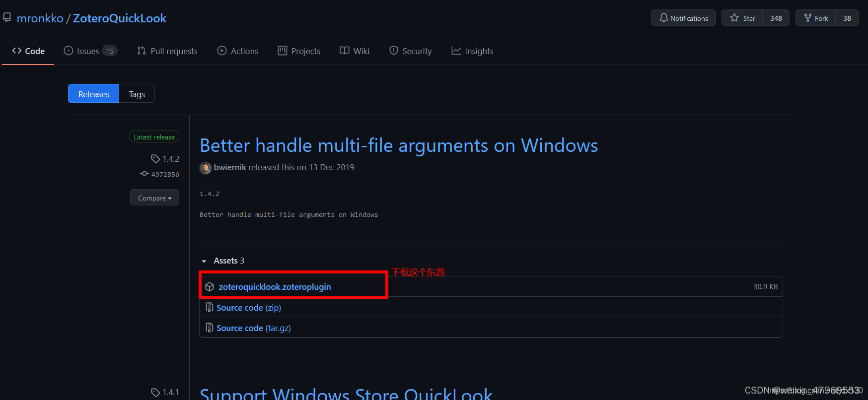Click the tag icon beside 1.4.2
Image resolution: width=868 pixels, height=400 pixels.
155,159
